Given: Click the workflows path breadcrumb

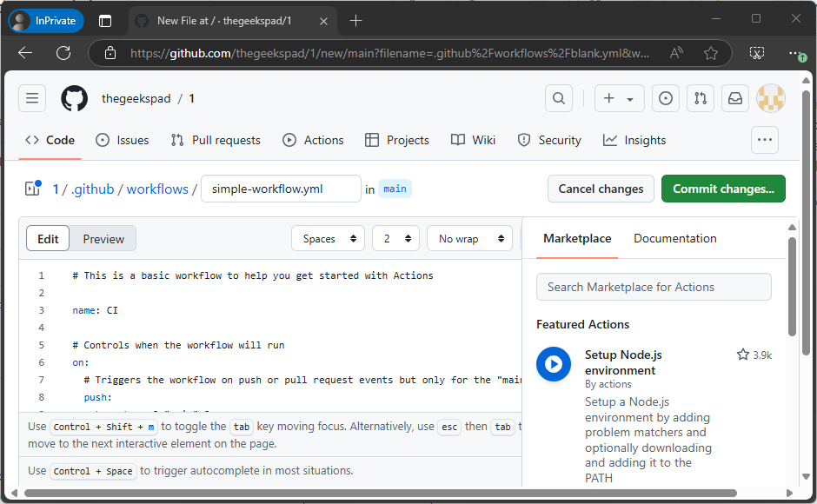Looking at the screenshot, I should tap(157, 189).
